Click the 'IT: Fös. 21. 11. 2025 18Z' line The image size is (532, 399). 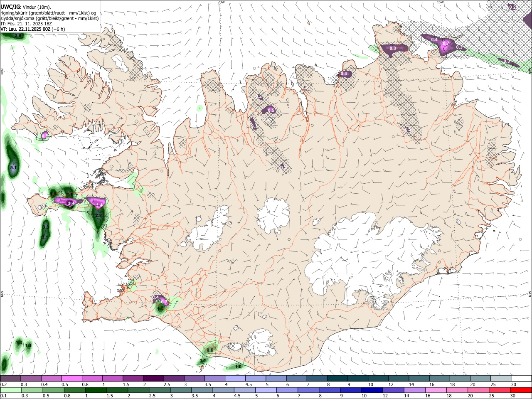pos(26,24)
